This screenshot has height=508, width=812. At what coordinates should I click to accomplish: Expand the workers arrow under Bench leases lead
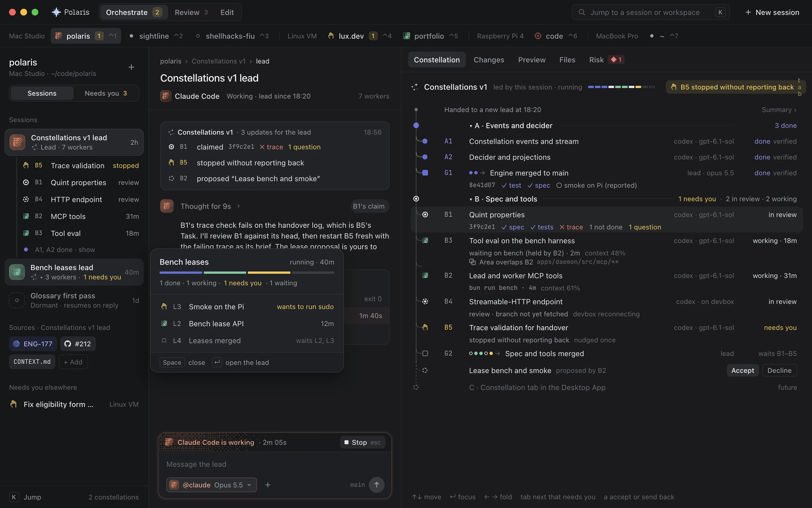(x=42, y=277)
